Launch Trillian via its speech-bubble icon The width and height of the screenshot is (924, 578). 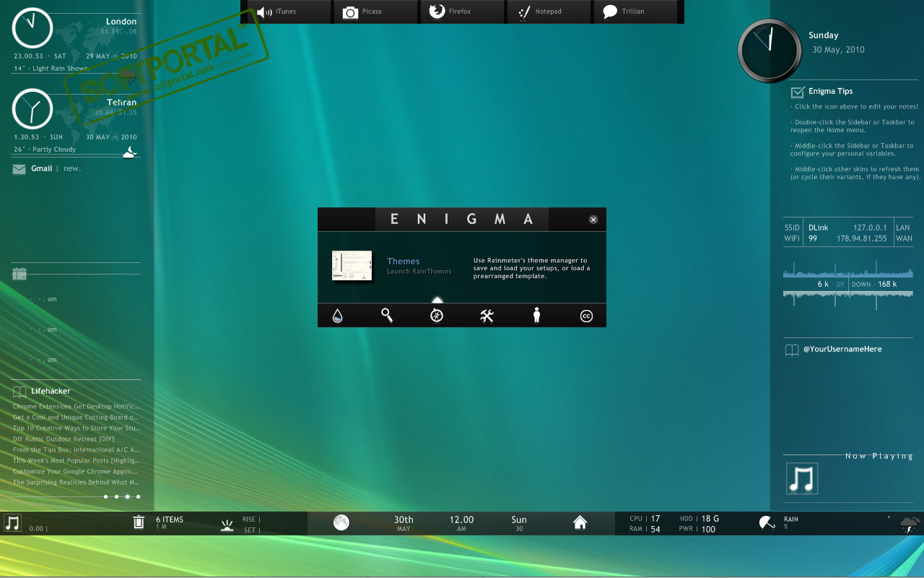coord(610,12)
